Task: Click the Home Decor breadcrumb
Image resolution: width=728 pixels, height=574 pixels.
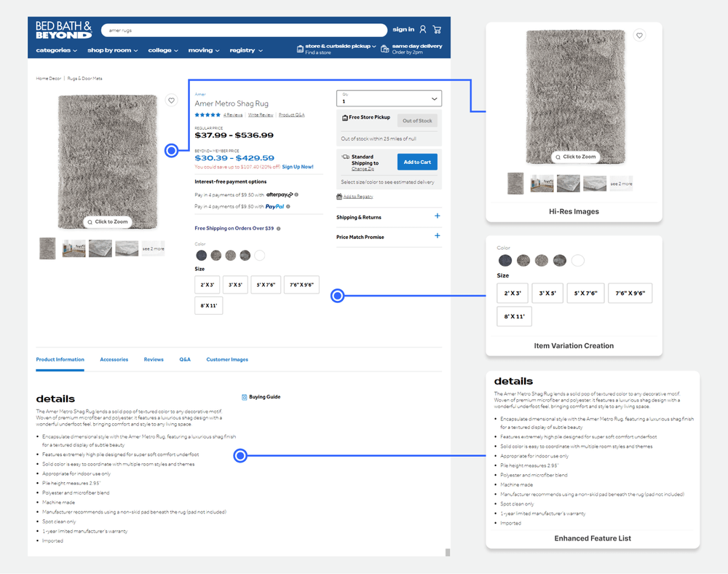Action: (x=49, y=79)
